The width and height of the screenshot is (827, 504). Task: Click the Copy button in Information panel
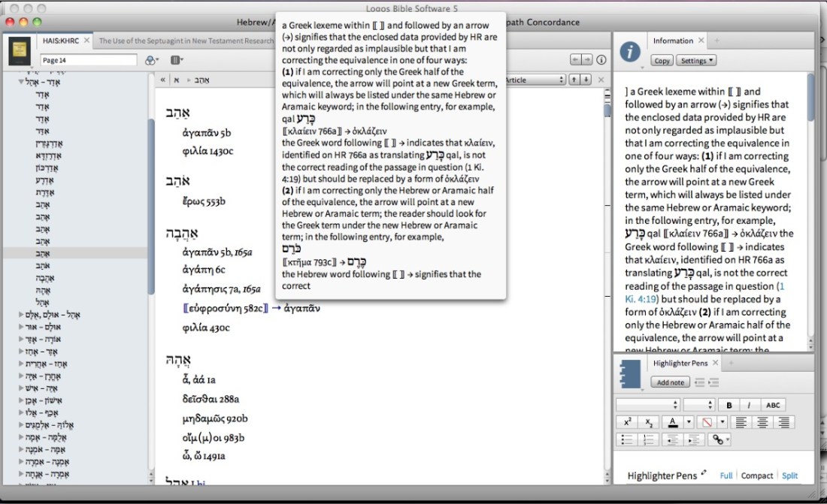click(662, 61)
